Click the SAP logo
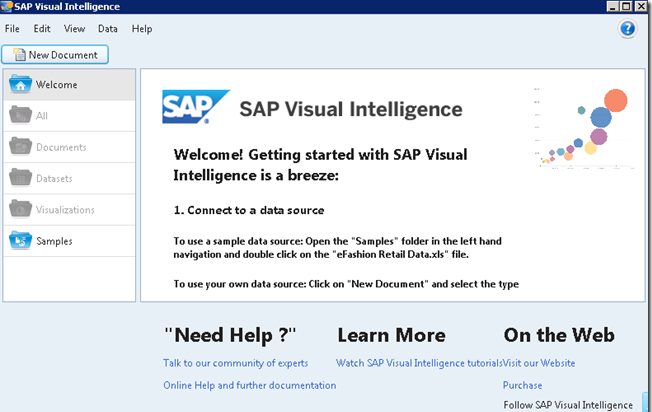This screenshot has width=652, height=412. [x=196, y=107]
